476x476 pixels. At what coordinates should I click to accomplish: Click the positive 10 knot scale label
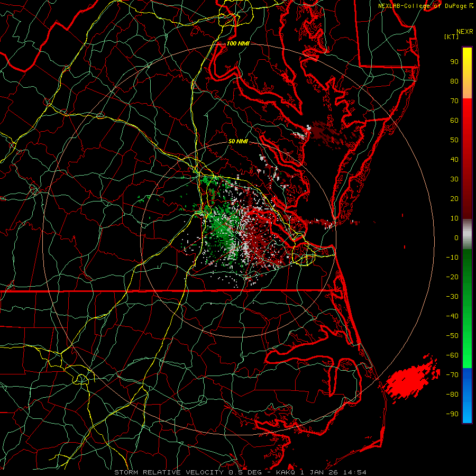coord(454,218)
